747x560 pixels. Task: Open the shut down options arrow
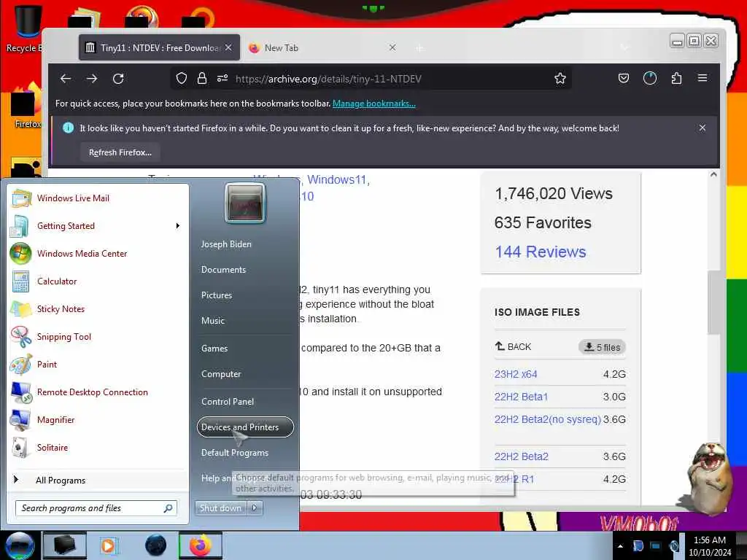(x=255, y=508)
